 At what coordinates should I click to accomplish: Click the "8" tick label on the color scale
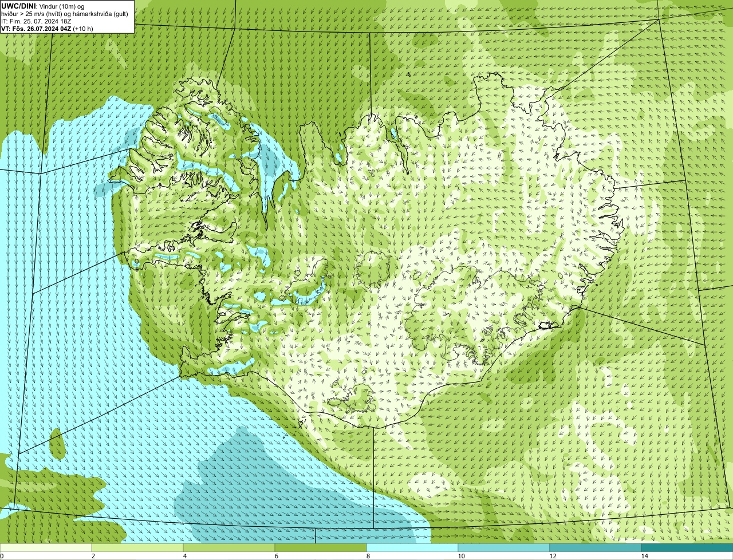point(368,556)
